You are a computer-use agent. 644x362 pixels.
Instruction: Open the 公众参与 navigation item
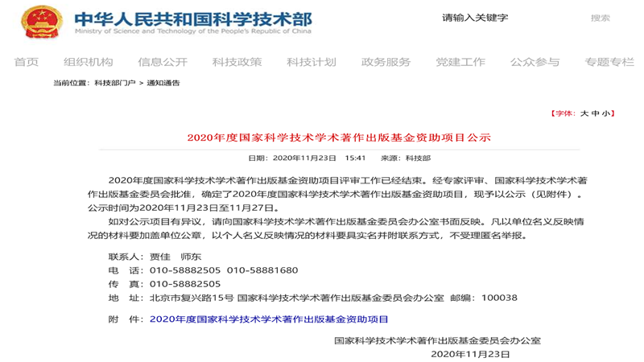click(535, 62)
